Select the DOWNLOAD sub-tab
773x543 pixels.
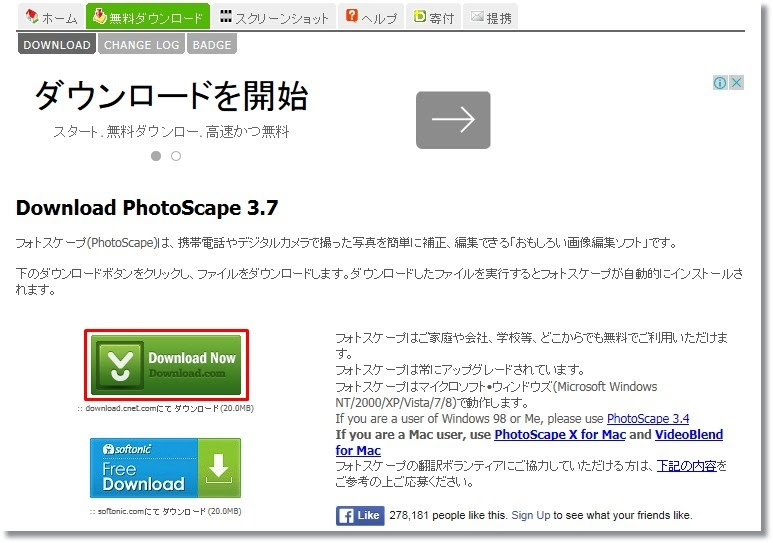[57, 44]
